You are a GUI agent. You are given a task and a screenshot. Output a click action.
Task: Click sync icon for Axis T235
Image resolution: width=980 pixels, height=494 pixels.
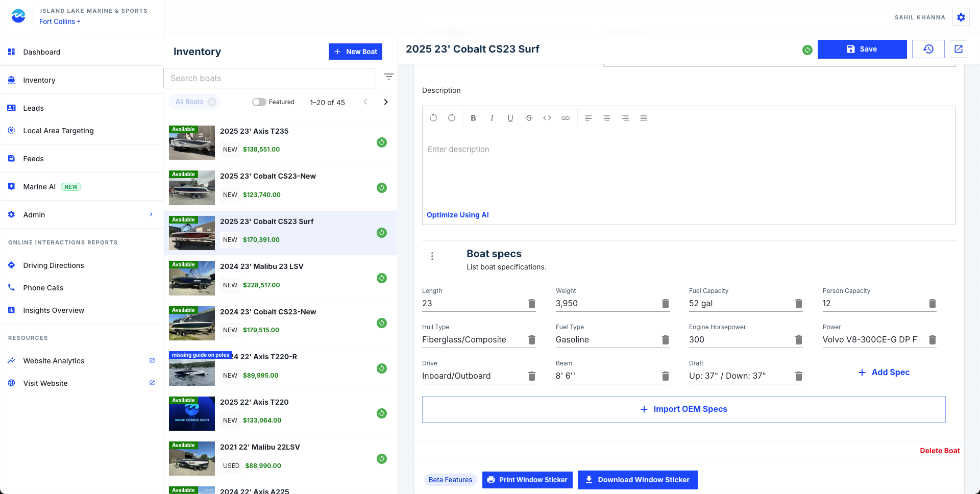(x=382, y=142)
